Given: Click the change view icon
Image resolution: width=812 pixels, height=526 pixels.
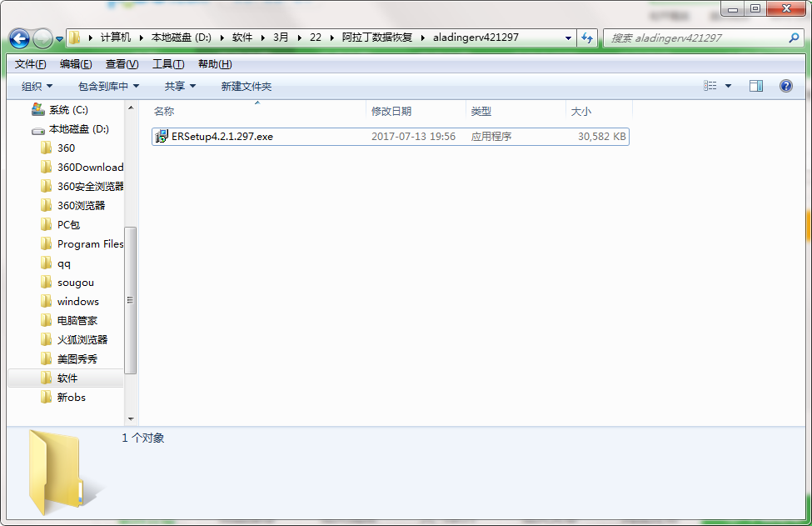Looking at the screenshot, I should click(710, 86).
